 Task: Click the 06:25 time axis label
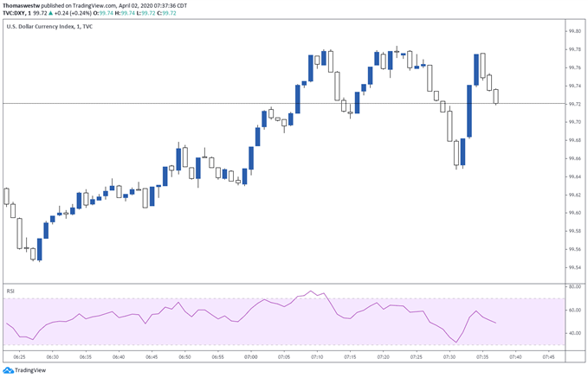19,357
